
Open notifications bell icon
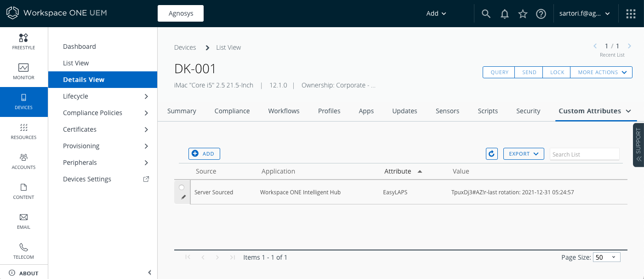(x=505, y=14)
